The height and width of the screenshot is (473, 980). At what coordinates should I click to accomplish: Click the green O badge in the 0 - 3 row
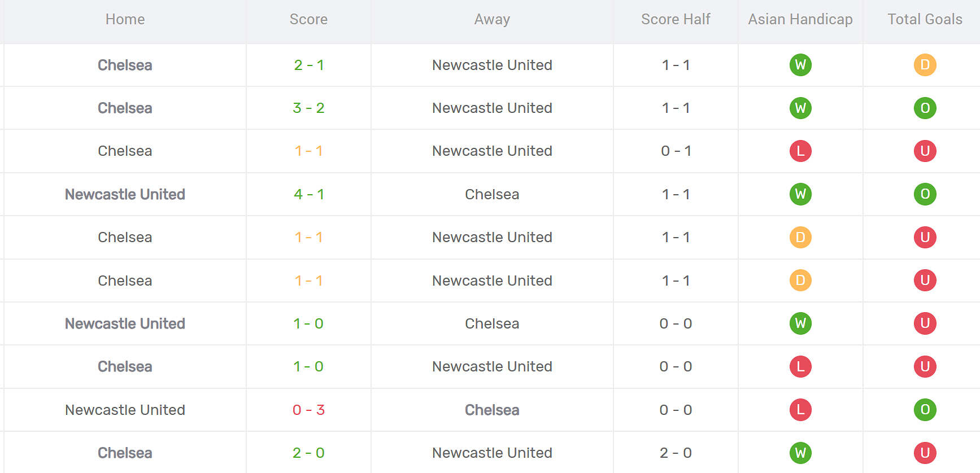pos(925,410)
